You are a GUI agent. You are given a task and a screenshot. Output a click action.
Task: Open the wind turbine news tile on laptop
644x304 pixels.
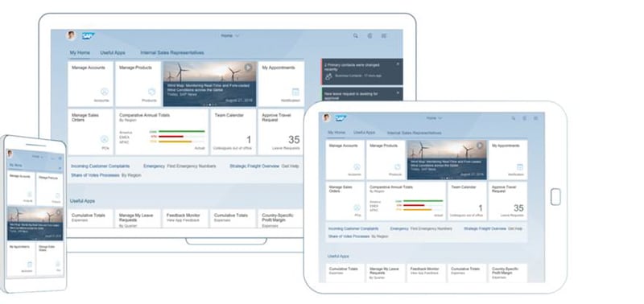[210, 84]
